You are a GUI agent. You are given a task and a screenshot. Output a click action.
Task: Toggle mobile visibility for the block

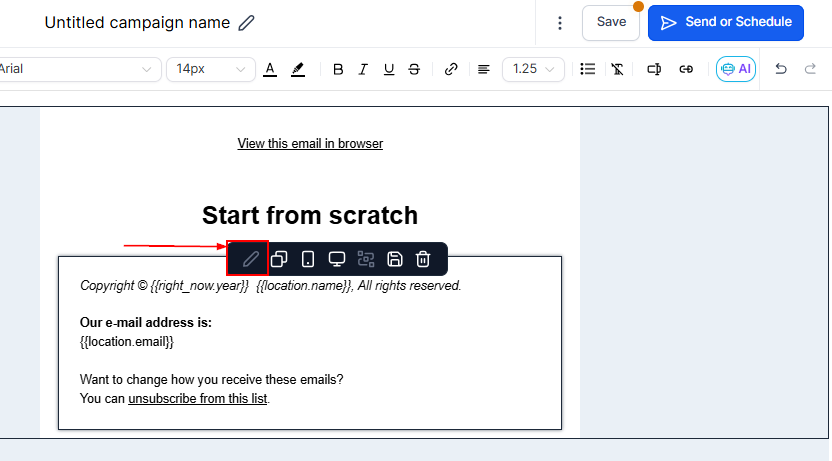(x=308, y=259)
